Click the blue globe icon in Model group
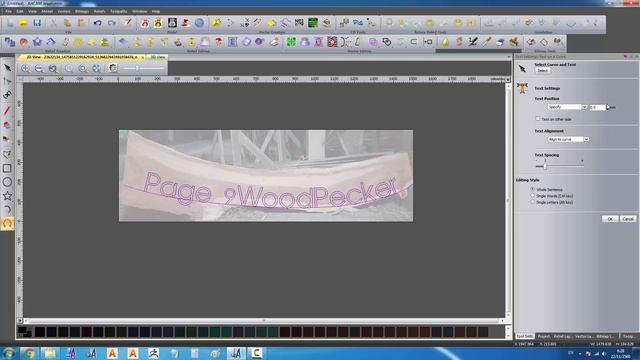This screenshot has height=360, width=640. (199, 23)
